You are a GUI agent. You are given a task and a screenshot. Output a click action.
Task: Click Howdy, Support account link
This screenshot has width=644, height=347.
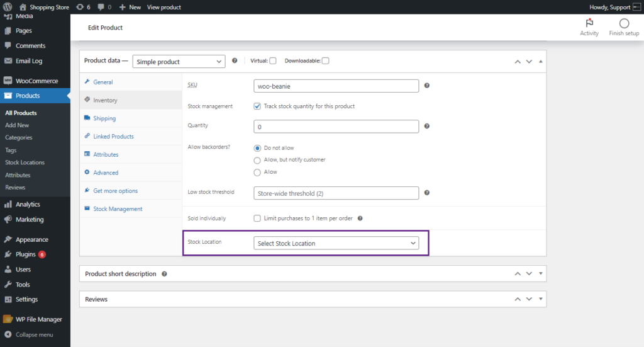[615, 7]
